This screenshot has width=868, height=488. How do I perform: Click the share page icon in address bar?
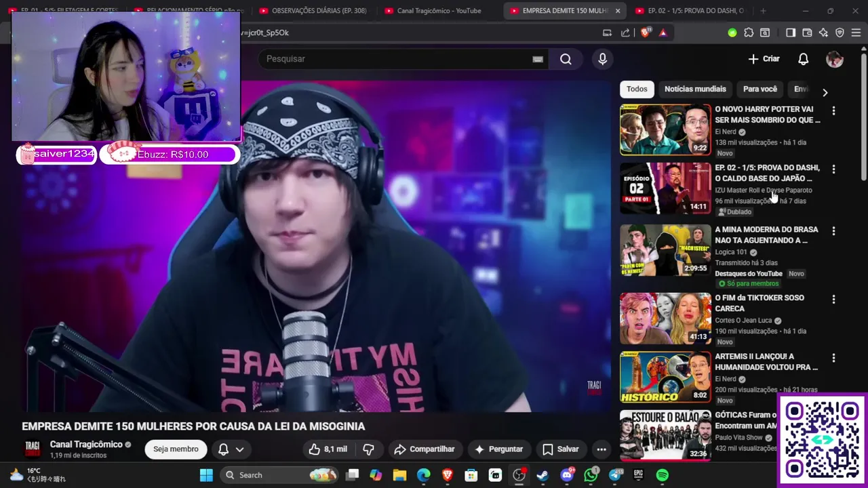625,33
